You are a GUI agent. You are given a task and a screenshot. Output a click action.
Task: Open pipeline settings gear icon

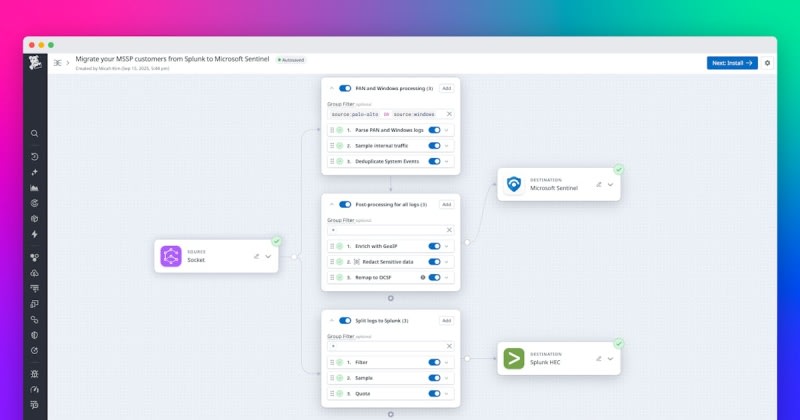point(768,63)
